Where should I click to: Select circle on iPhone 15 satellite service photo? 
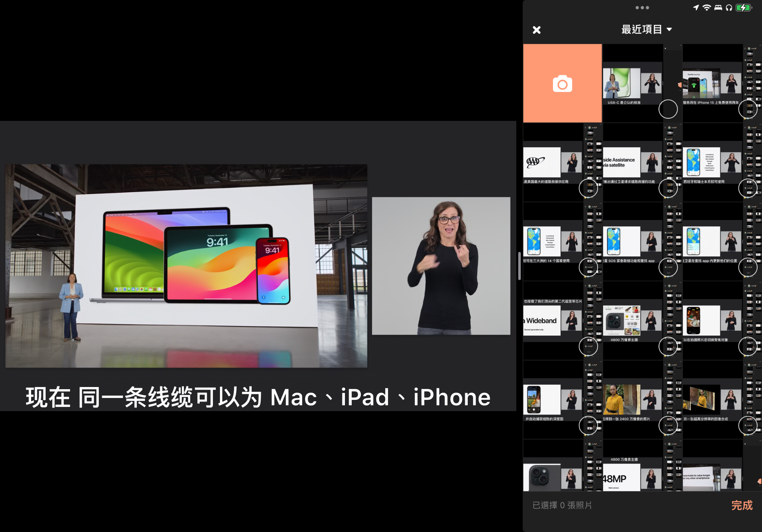(x=747, y=109)
